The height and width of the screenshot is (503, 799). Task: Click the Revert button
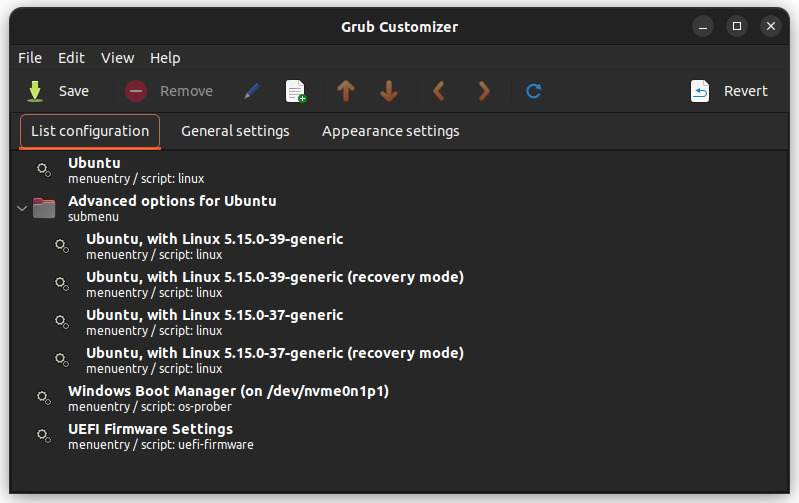(730, 91)
